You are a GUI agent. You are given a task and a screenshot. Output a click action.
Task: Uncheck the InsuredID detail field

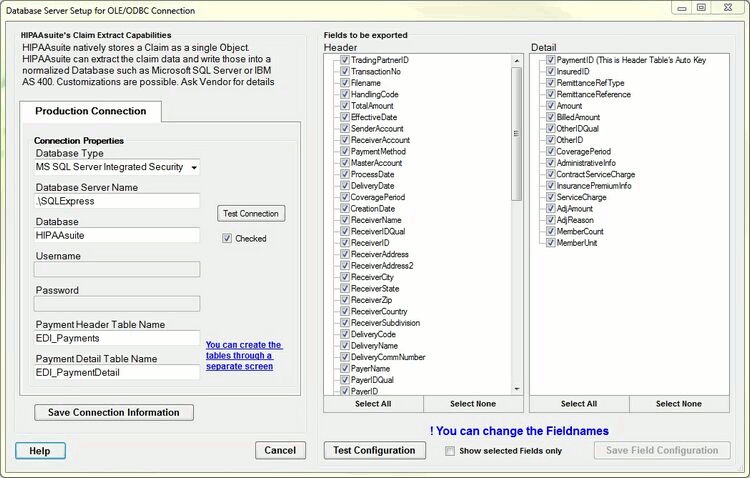551,72
